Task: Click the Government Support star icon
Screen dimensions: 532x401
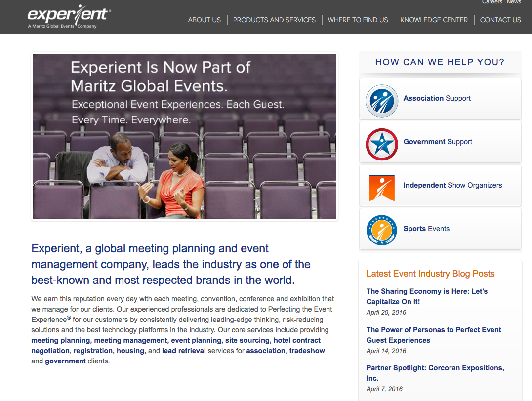Action: tap(382, 144)
